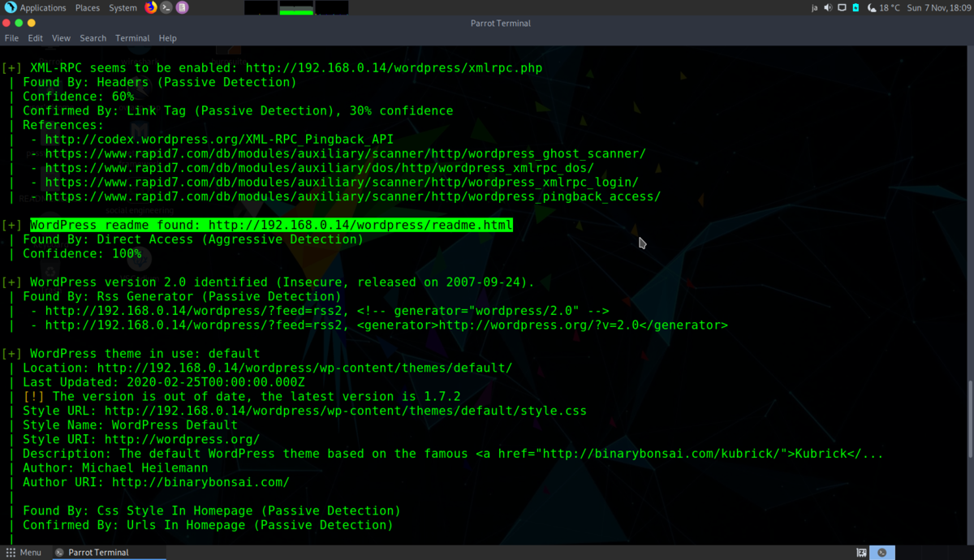Screen dimensions: 974x560
Task: Click the green system load monitor graph
Action: coord(296,8)
